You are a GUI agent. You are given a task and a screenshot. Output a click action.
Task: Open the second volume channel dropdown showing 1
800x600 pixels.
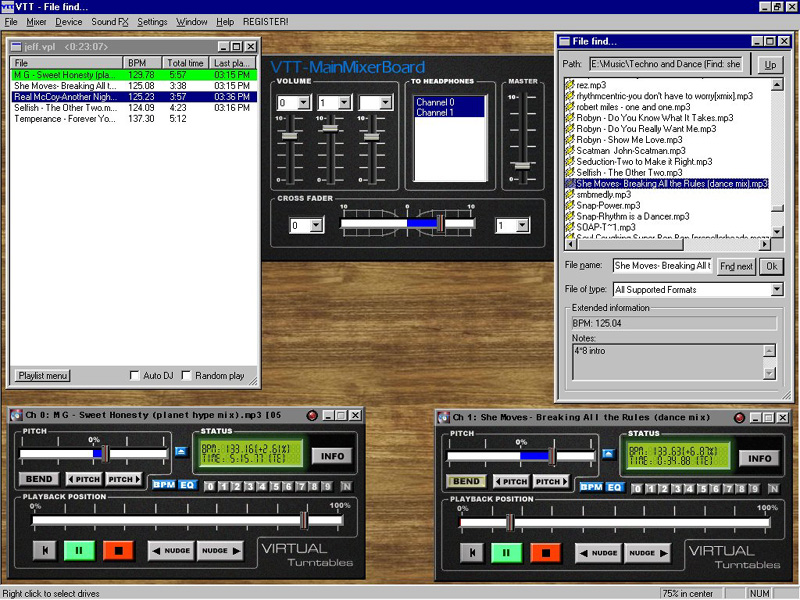pyautogui.click(x=344, y=103)
